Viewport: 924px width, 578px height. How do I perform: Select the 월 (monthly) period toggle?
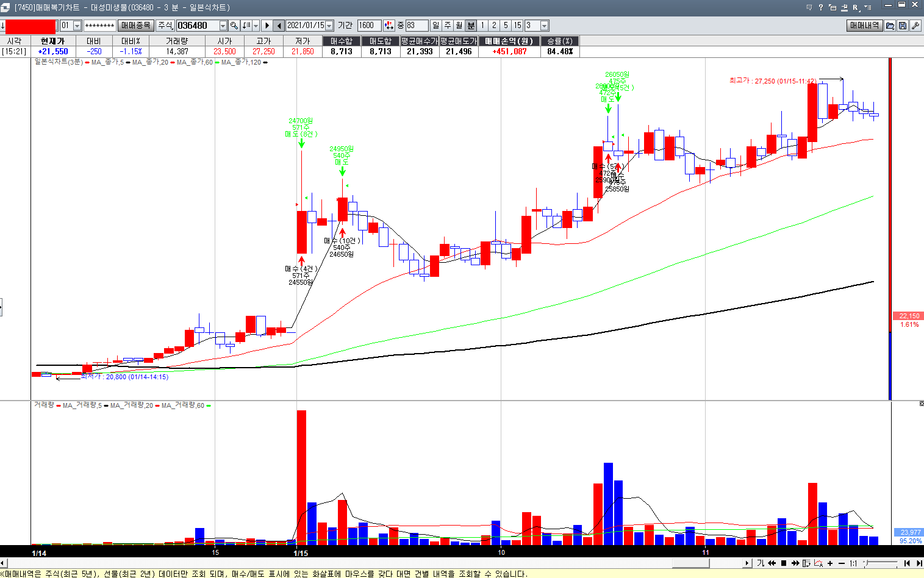tap(459, 26)
